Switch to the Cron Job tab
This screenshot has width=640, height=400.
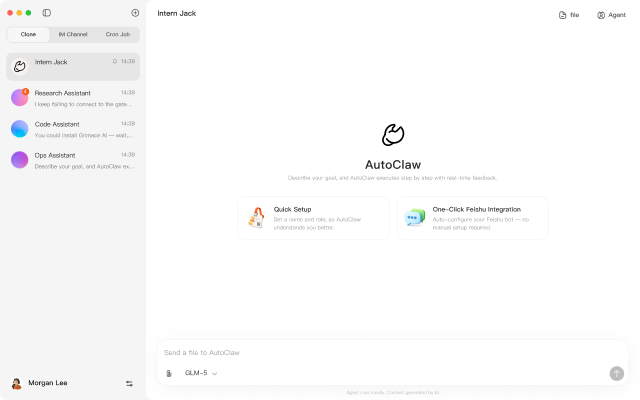point(118,34)
